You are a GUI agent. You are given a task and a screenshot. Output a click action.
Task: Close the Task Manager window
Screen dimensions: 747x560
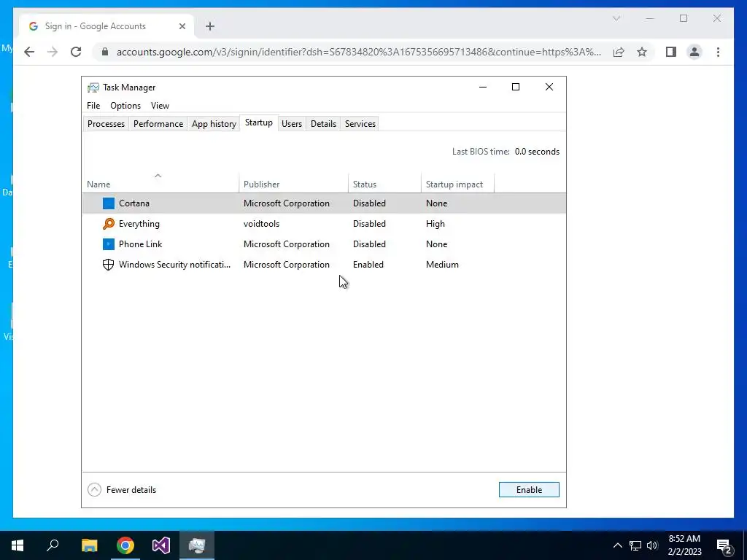tap(549, 87)
